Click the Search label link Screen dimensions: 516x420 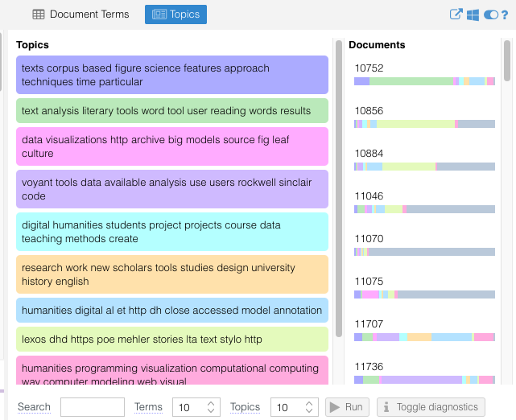pyautogui.click(x=34, y=407)
